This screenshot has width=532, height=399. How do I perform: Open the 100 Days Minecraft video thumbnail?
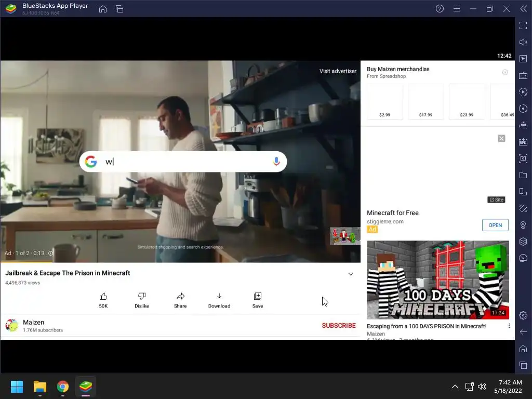437,280
